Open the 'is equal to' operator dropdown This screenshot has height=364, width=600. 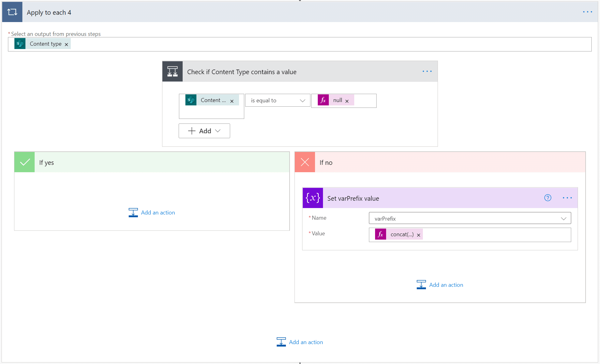(278, 100)
